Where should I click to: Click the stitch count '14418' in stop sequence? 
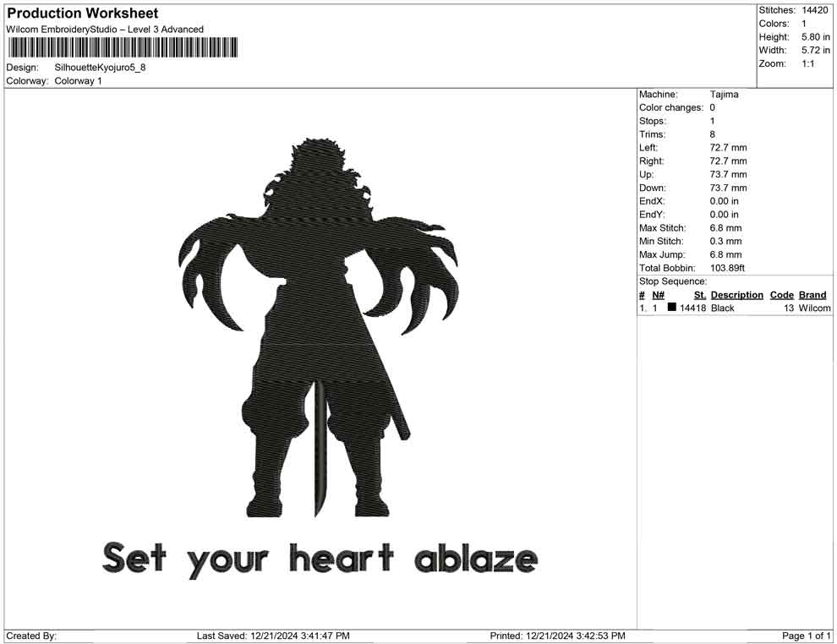693,308
